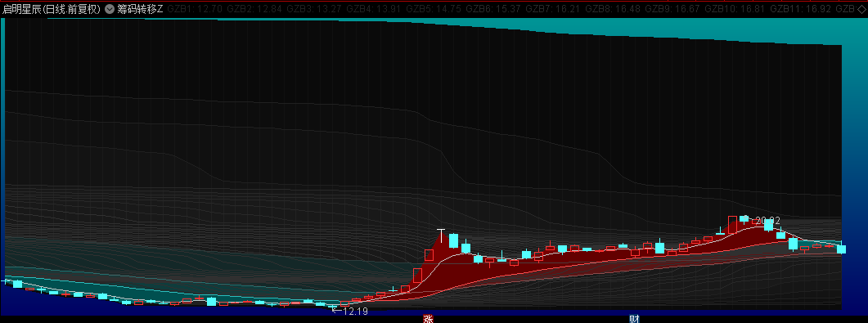Open the dropdown arrow beside 启明星辰 title
This screenshot has height=323, width=868.
(x=109, y=9)
